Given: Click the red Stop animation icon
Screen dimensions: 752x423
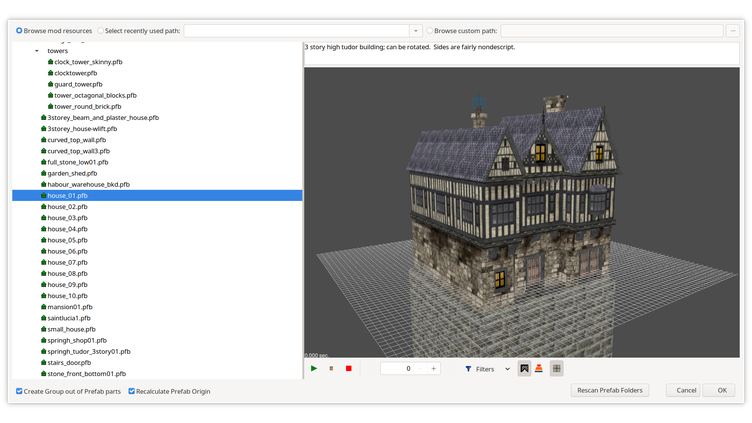Looking at the screenshot, I should tap(349, 369).
